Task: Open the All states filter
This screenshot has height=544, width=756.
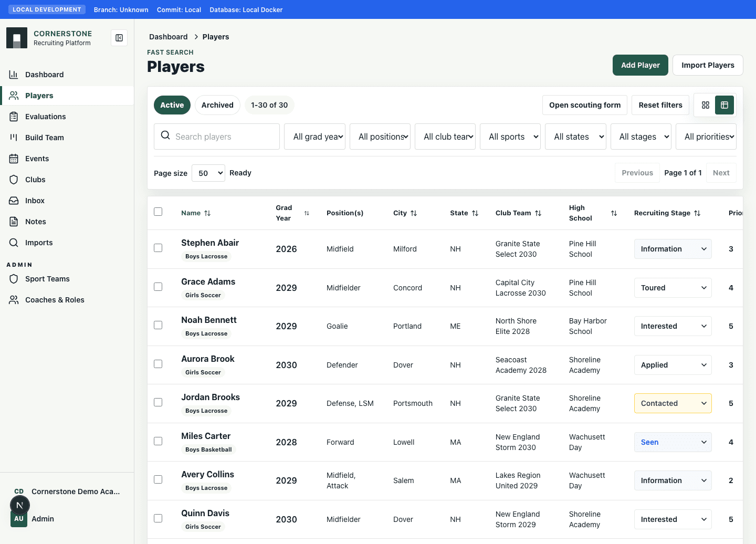Action: [x=576, y=137]
